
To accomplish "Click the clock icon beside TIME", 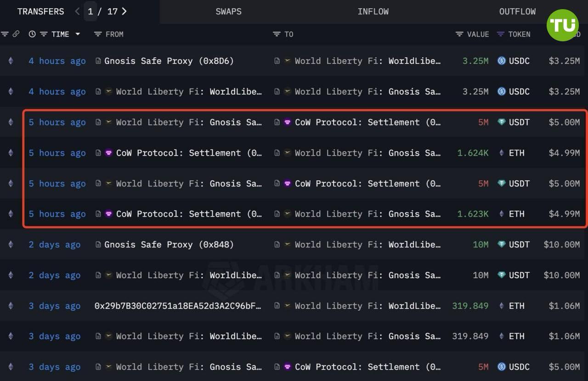I will click(32, 34).
